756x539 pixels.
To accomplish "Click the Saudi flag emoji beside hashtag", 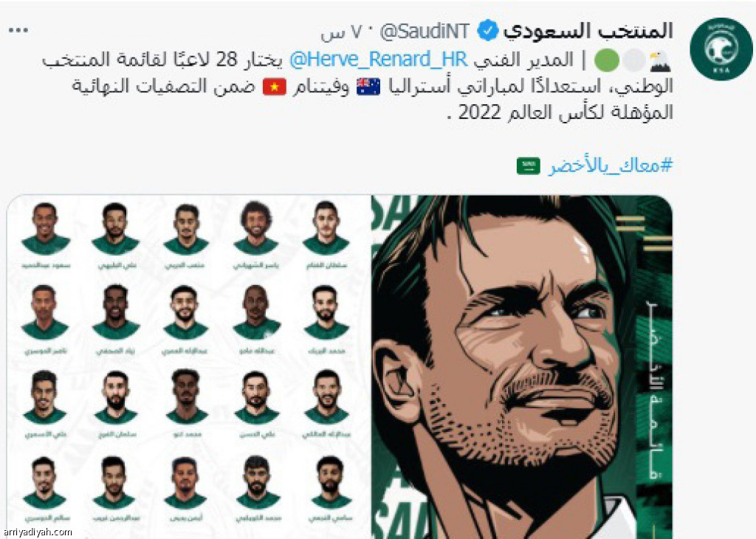I will (529, 166).
